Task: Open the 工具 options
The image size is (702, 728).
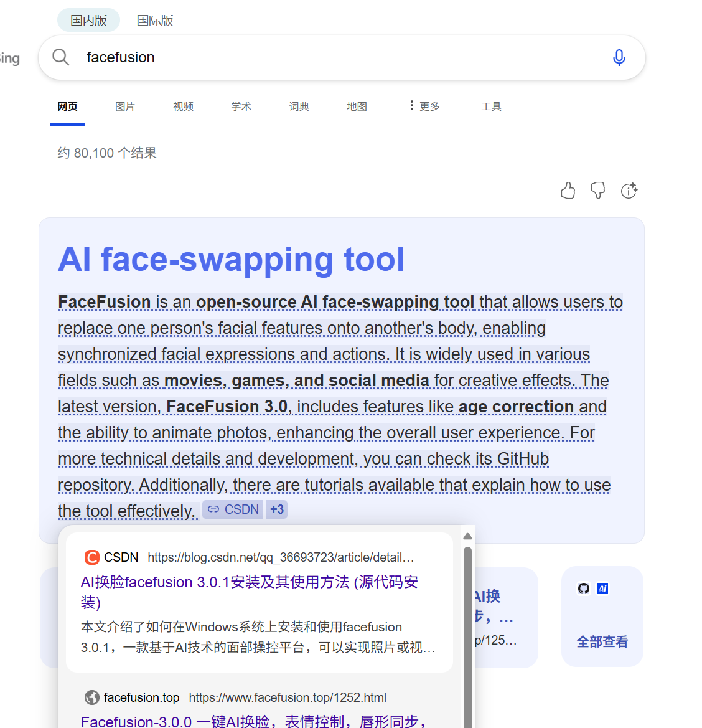Action: coord(491,106)
